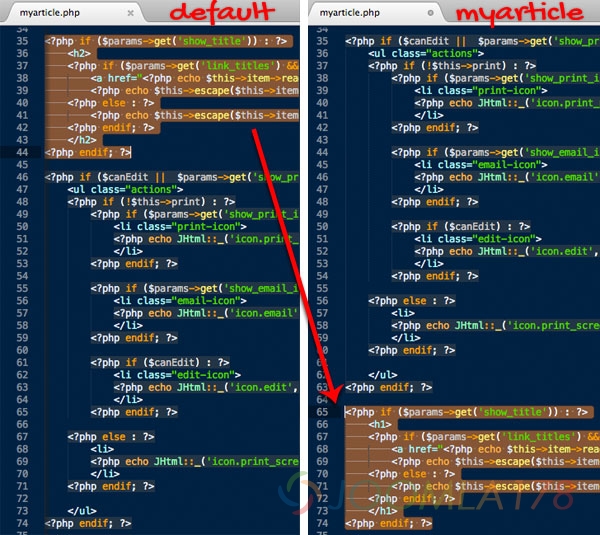Click ($canEdit) condition on right line 50
This screenshot has width=600, height=535.
point(472,227)
